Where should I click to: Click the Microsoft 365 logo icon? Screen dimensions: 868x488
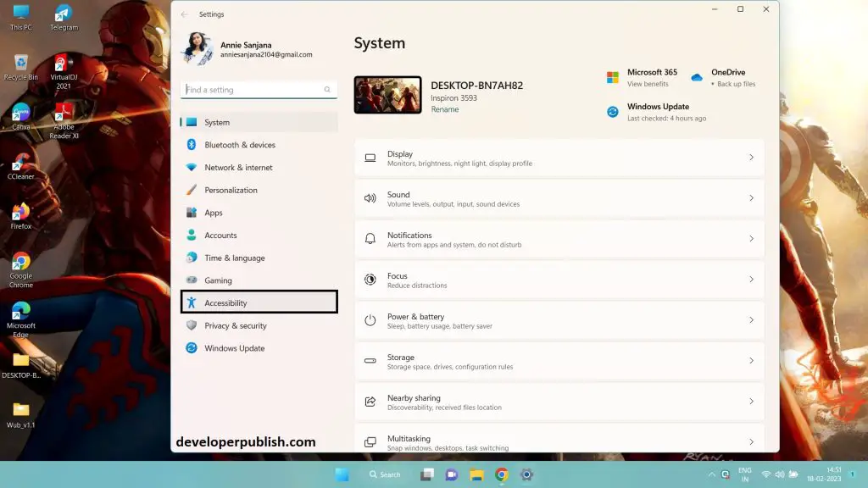tap(612, 77)
